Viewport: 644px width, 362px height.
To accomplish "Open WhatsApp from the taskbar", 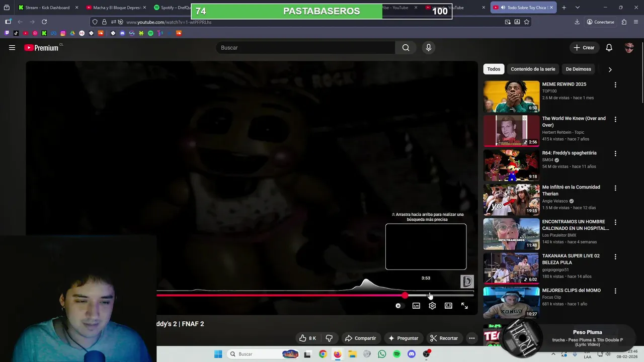I will tap(382, 354).
